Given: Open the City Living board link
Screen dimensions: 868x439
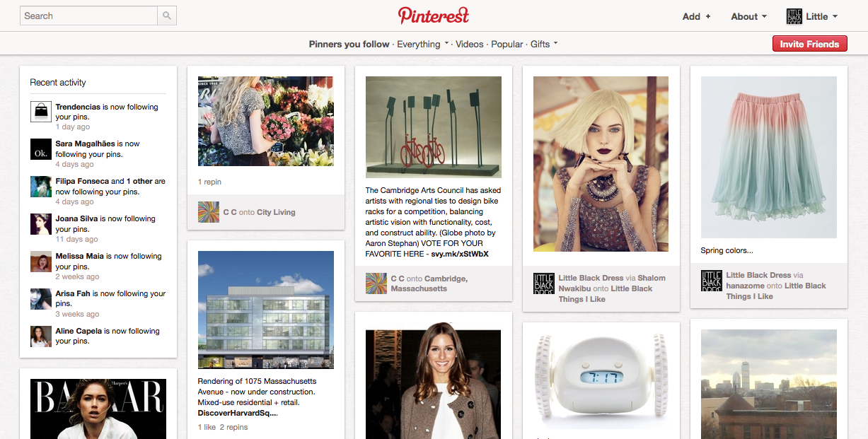Looking at the screenshot, I should tap(276, 212).
